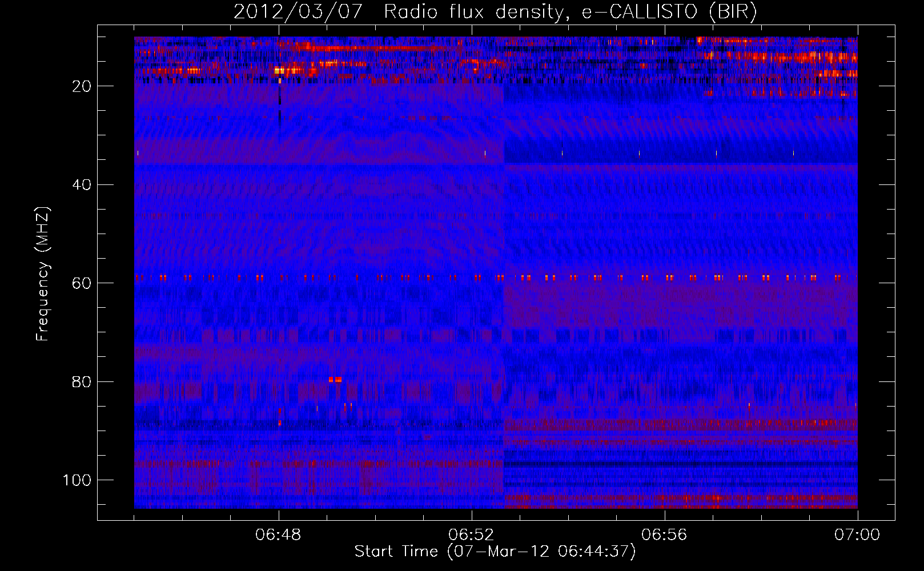The height and width of the screenshot is (571, 924).
Task: Click the red double spot near 80 MHz
Action: [x=335, y=379]
